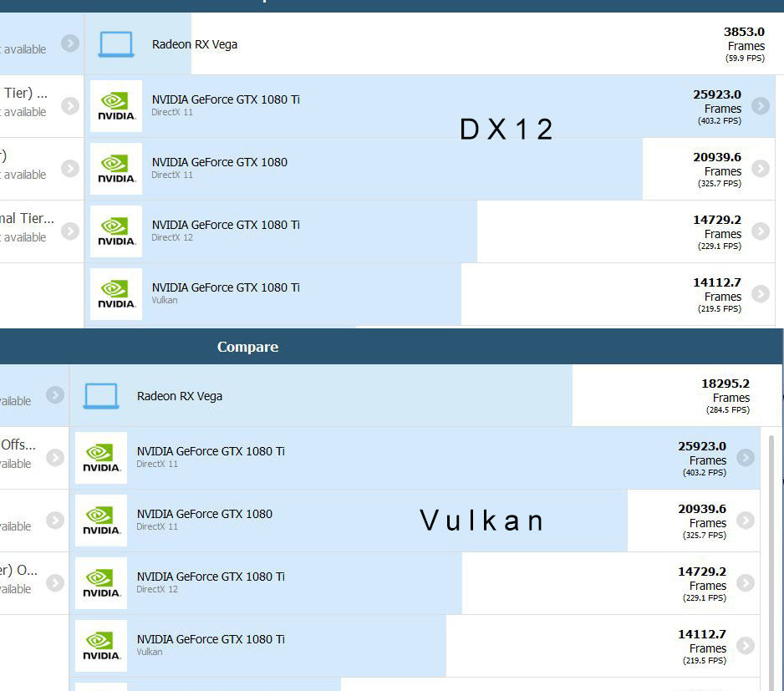The image size is (784, 691).
Task: Click 'NVIDIA GeForce GTX 1080 Ti' Vulkan name in lower list
Action: pos(211,639)
